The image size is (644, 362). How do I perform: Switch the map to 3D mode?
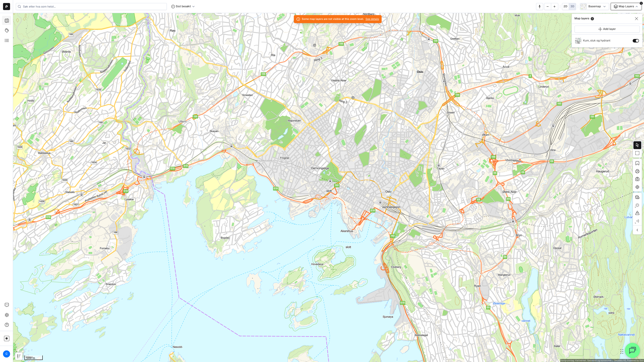click(572, 7)
